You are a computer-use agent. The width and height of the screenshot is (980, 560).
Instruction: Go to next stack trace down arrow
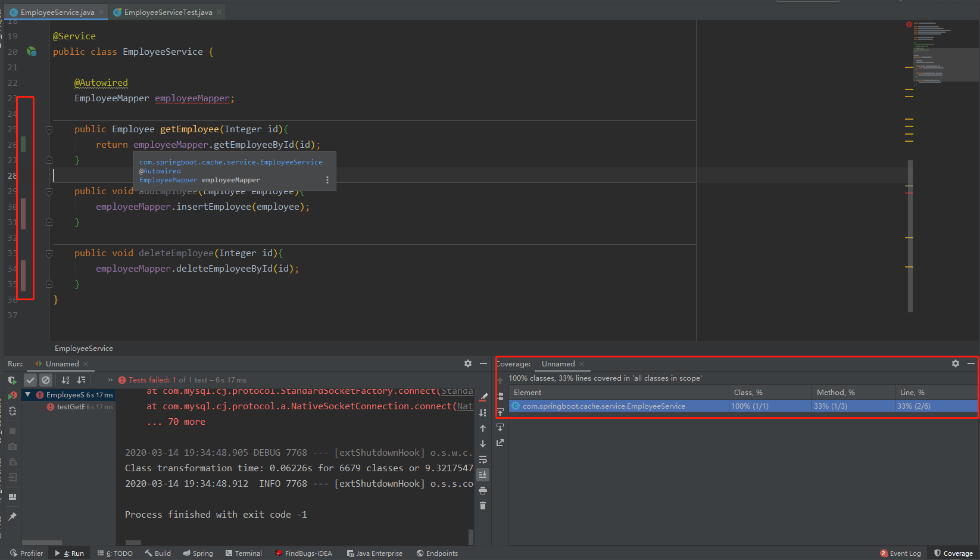click(483, 444)
